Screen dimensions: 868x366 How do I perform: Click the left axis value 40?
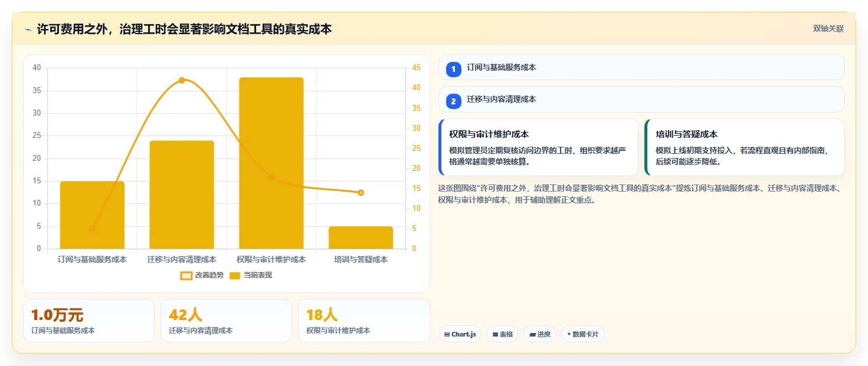pyautogui.click(x=37, y=68)
